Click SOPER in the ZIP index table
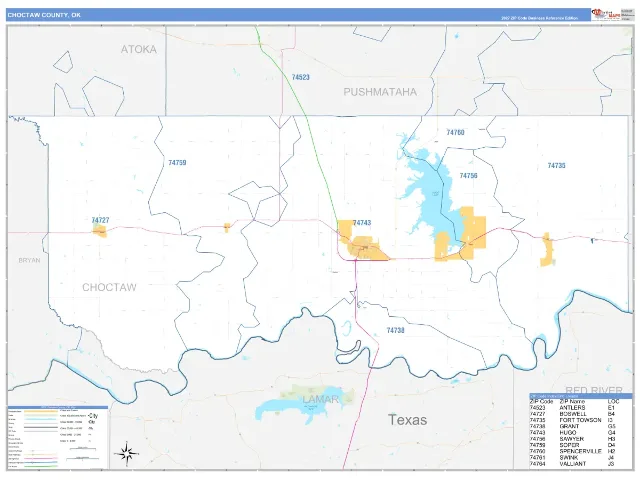The height and width of the screenshot is (480, 640). 569,445
